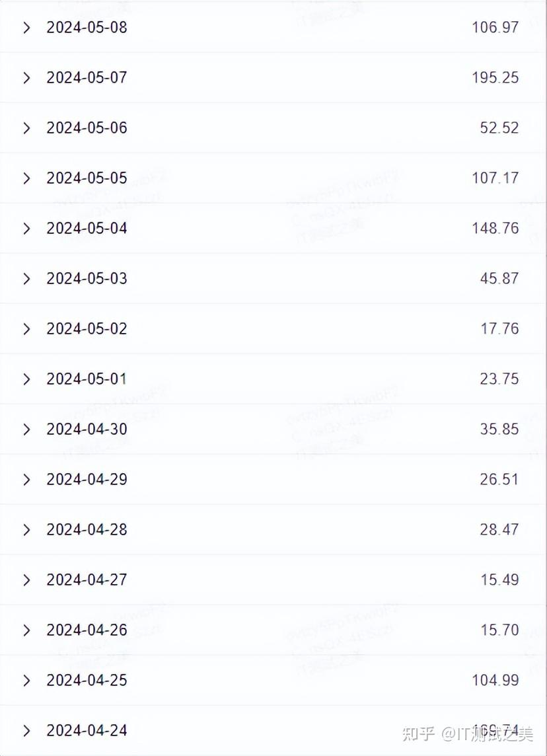
Task: Click the 2024-04-25 date label
Action: (87, 680)
